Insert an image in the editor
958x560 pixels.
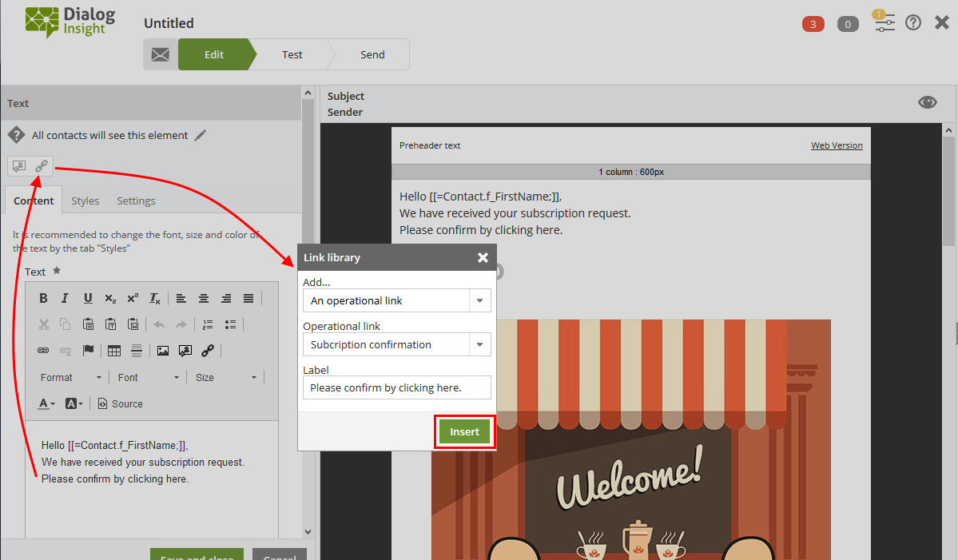[x=162, y=351]
